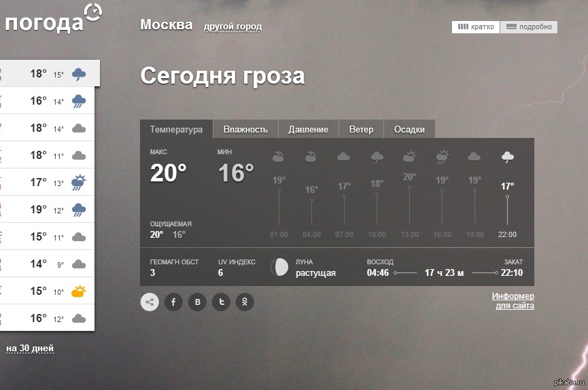This screenshot has height=390, width=588.
Task: Share forecast on Odnoklassniki
Action: pyautogui.click(x=245, y=302)
